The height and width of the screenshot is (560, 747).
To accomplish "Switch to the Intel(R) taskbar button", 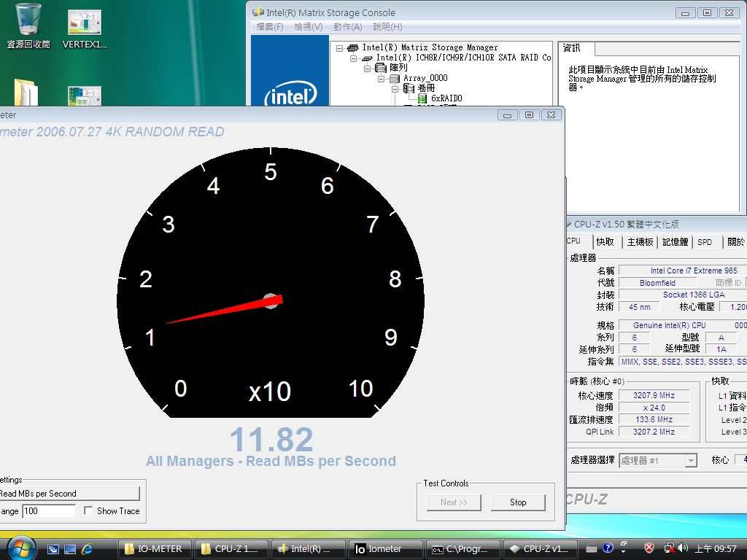I will coord(308,549).
